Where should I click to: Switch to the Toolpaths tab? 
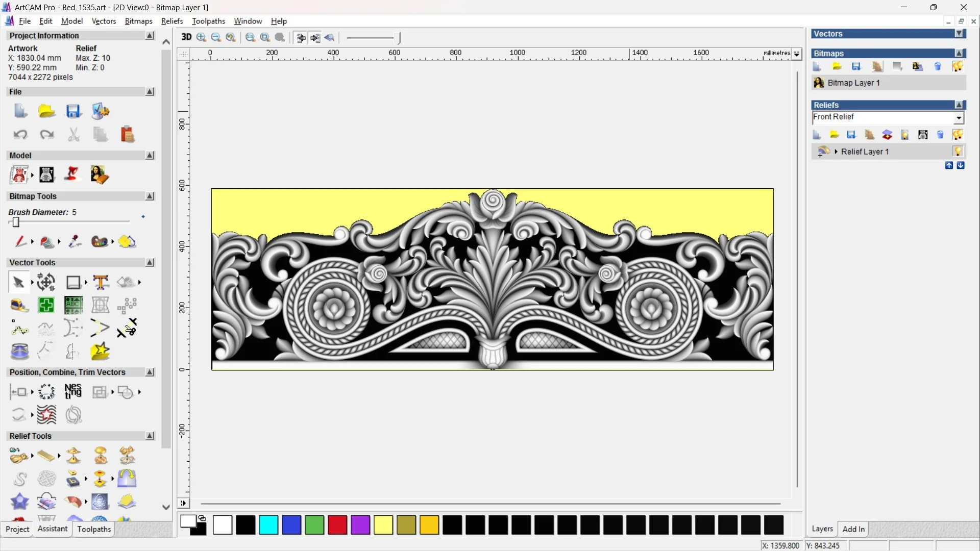pyautogui.click(x=94, y=529)
